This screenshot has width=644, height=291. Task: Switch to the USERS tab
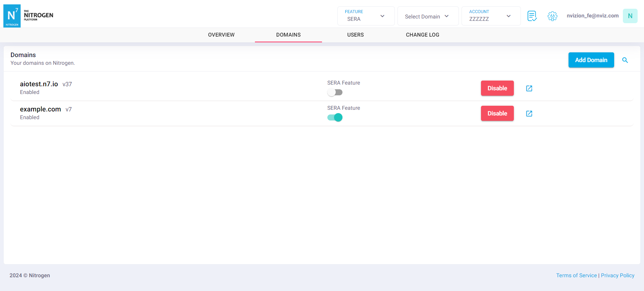tap(355, 35)
